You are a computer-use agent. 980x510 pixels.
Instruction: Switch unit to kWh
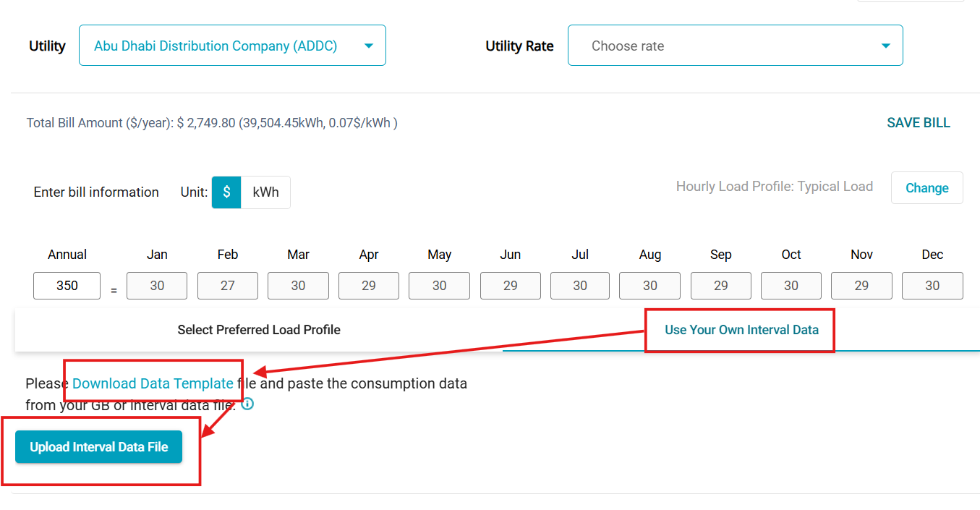(265, 192)
